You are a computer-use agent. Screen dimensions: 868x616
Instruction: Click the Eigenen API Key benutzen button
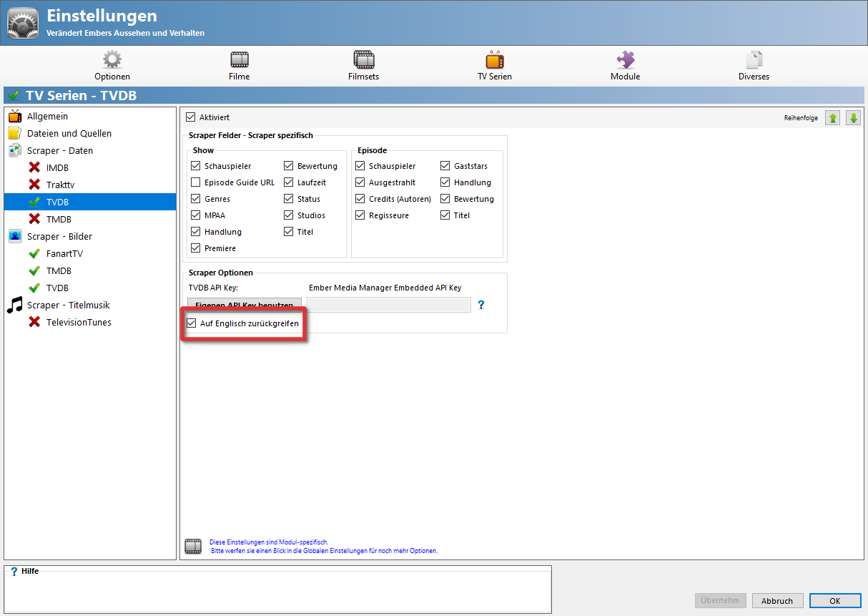245,305
